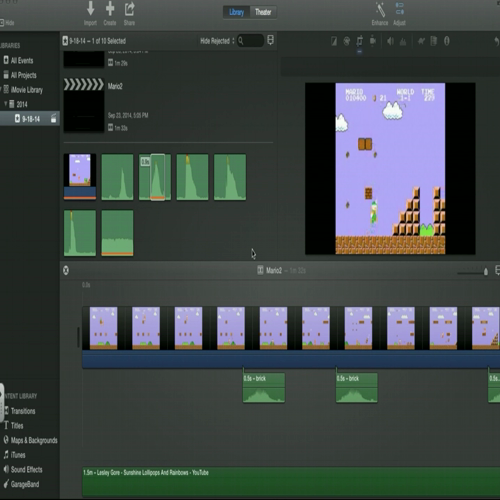The height and width of the screenshot is (500, 500).
Task: Select the Crop adjustment tool
Action: pyautogui.click(x=360, y=41)
